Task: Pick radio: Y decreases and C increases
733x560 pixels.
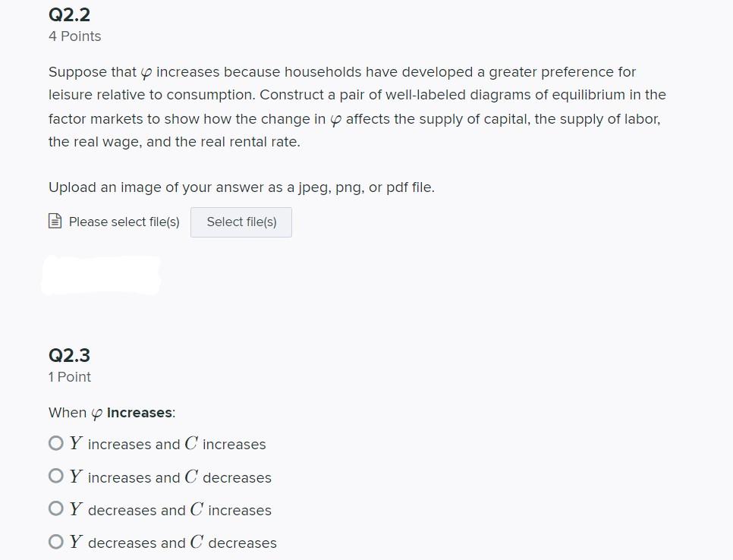Action: coord(56,508)
